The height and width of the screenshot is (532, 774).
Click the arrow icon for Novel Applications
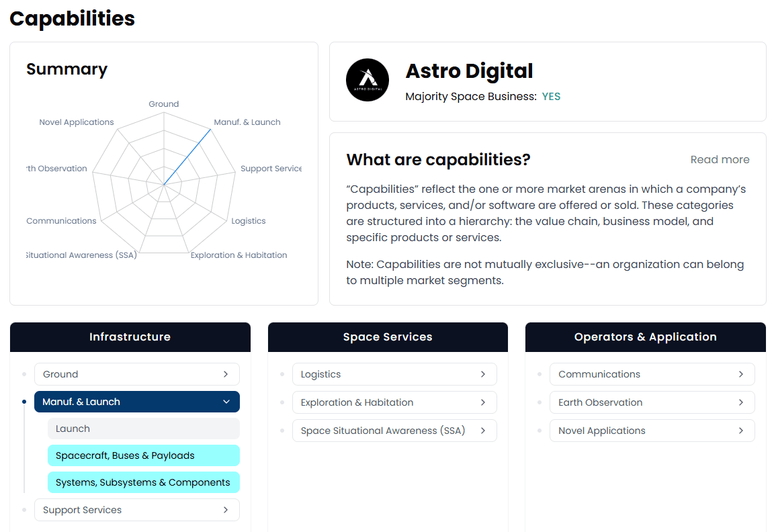click(x=741, y=431)
